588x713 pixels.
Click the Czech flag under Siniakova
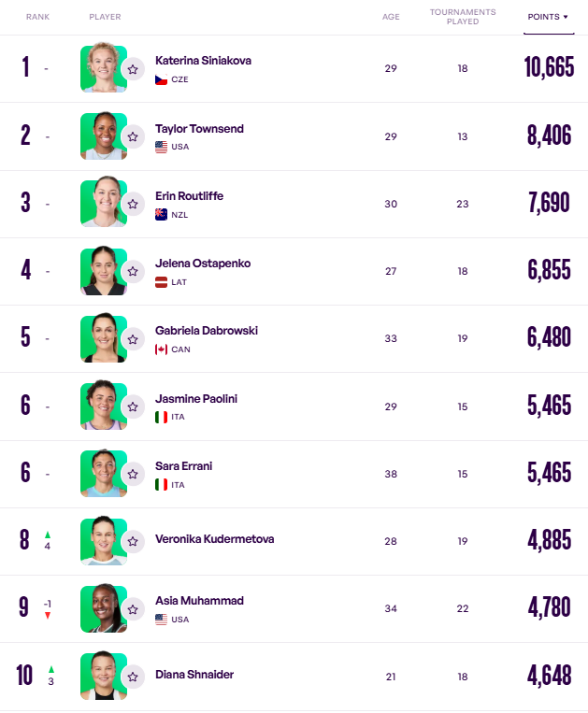161,79
